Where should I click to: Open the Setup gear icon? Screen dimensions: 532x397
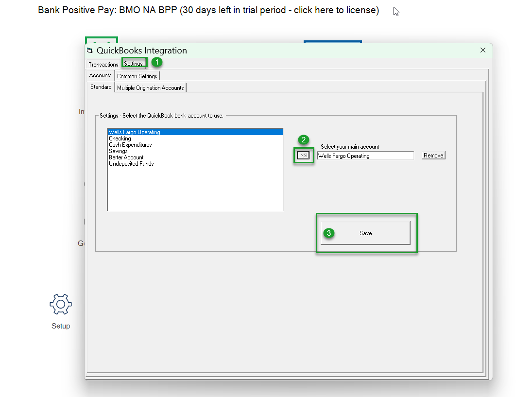[x=61, y=305]
